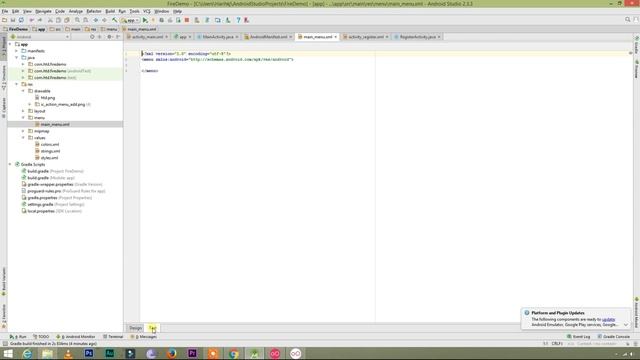Screen dimensions: 640x360
Task: Collapse the Gradle Scripts node
Action: click(x=10, y=164)
